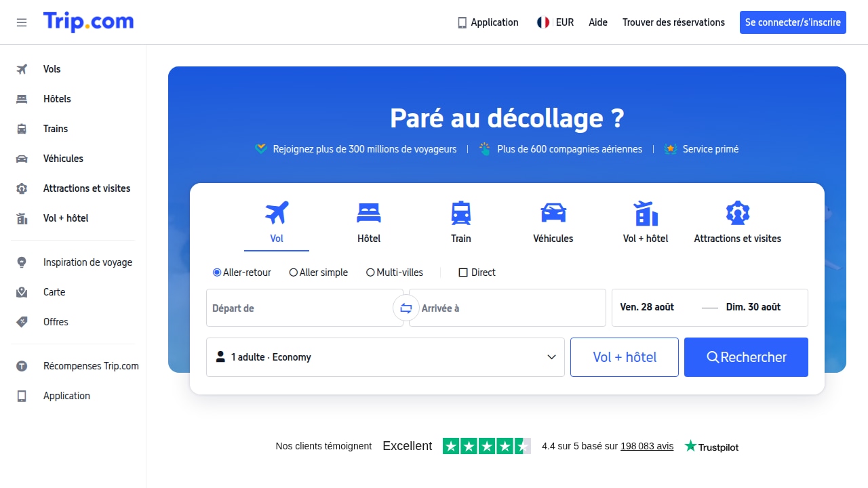Pick the return date Dim. 30 août

point(753,307)
